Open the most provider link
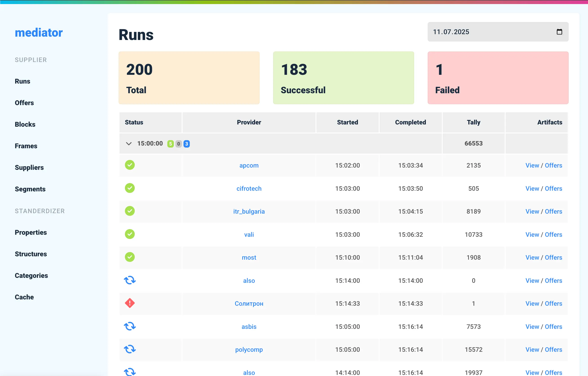Screen dimensions: 588x376 tap(249, 258)
